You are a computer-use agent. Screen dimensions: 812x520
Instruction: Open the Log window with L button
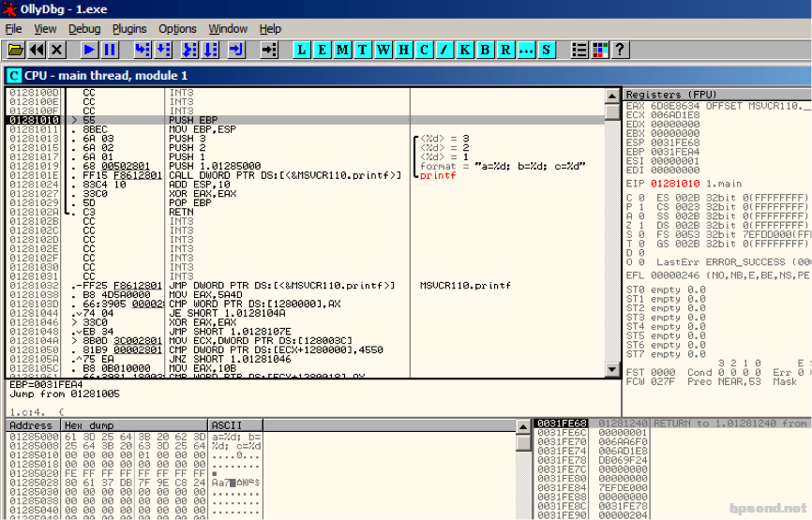pos(302,51)
